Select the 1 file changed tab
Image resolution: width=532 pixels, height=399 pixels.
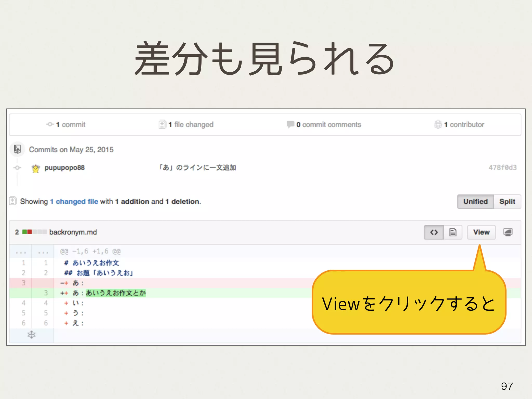[x=191, y=125]
